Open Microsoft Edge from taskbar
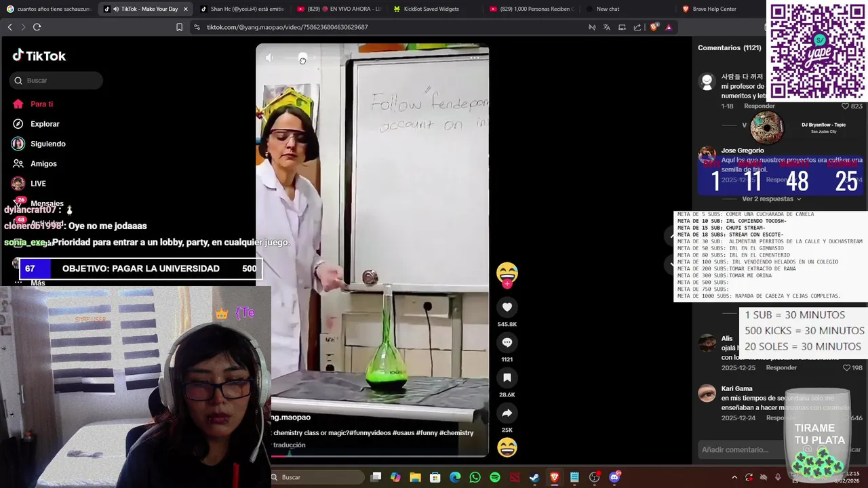 coord(455,477)
